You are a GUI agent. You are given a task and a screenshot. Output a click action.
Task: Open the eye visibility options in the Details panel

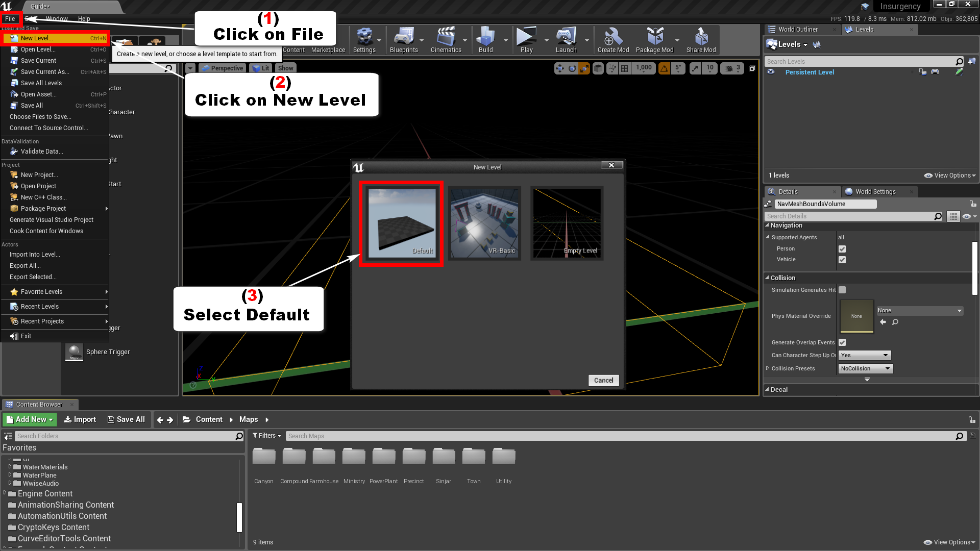tap(969, 216)
